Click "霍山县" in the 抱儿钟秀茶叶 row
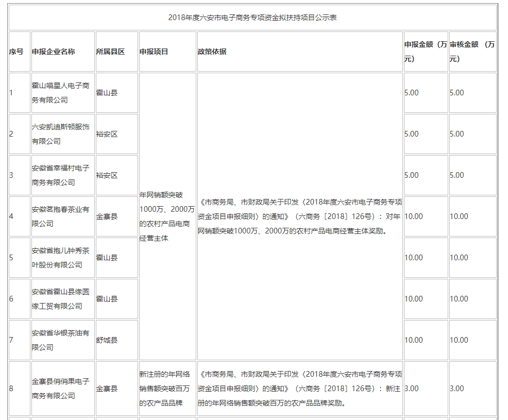This screenshot has height=420, width=508. (107, 258)
